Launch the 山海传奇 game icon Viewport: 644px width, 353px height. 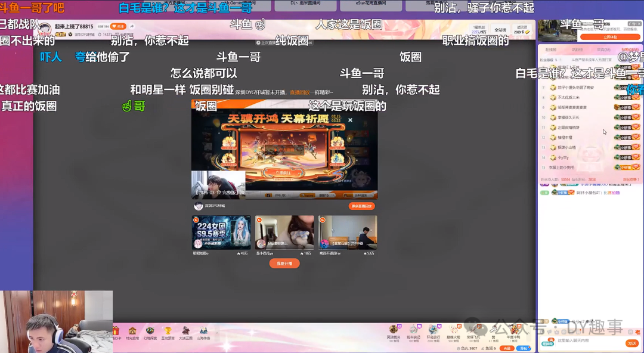click(x=203, y=331)
